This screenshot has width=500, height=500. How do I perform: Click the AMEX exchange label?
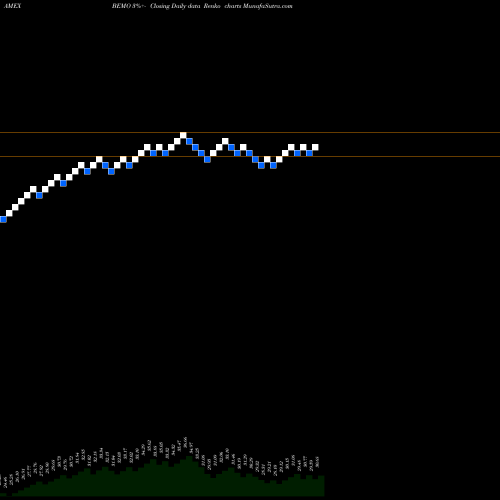[13, 6]
